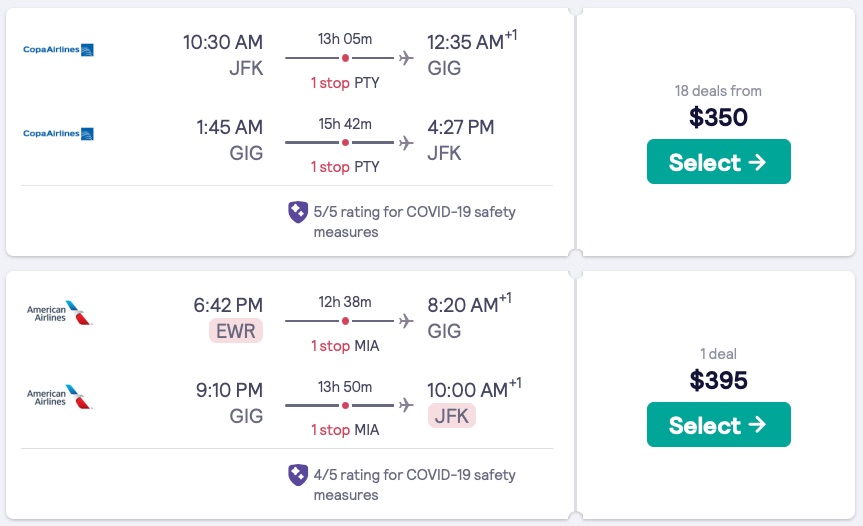Click the $395 price
Screen dimensions: 863x526
[718, 380]
